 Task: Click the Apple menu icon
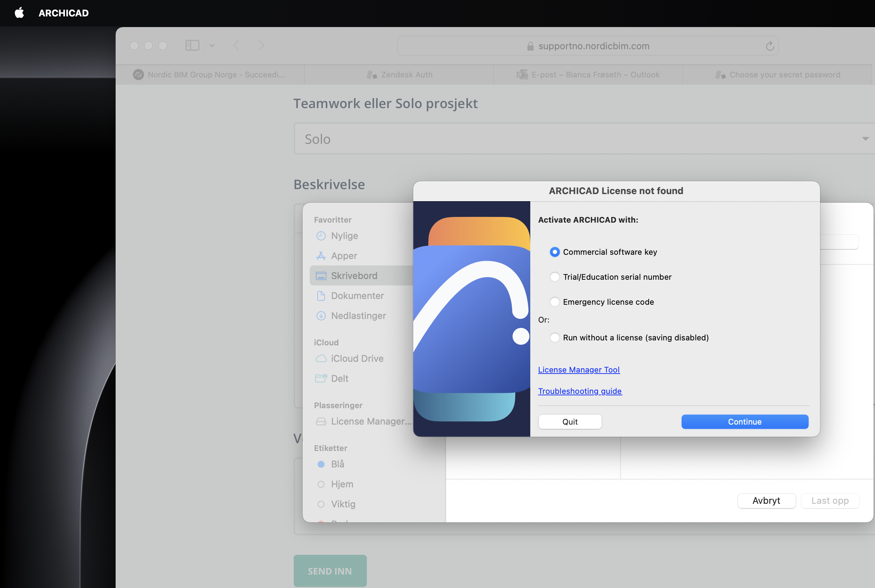tap(19, 13)
